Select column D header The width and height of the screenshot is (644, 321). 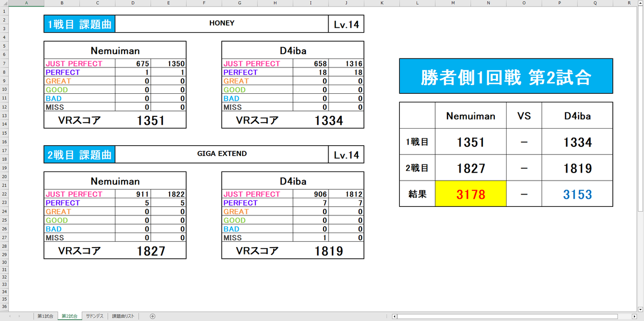tap(133, 3)
